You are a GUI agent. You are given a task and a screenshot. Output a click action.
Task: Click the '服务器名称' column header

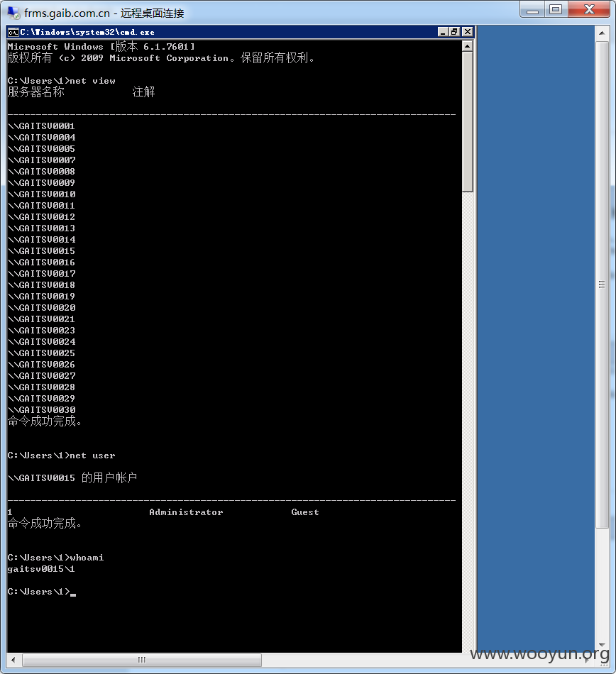tap(36, 92)
